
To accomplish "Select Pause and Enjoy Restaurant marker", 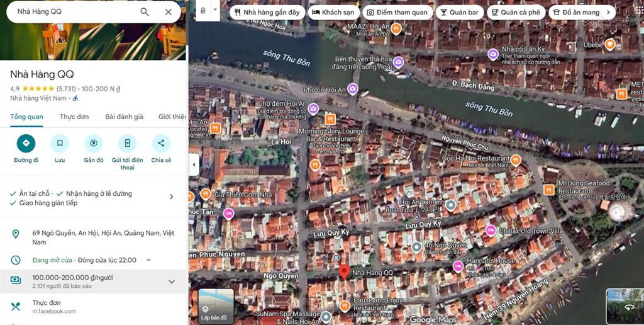I will (345, 307).
